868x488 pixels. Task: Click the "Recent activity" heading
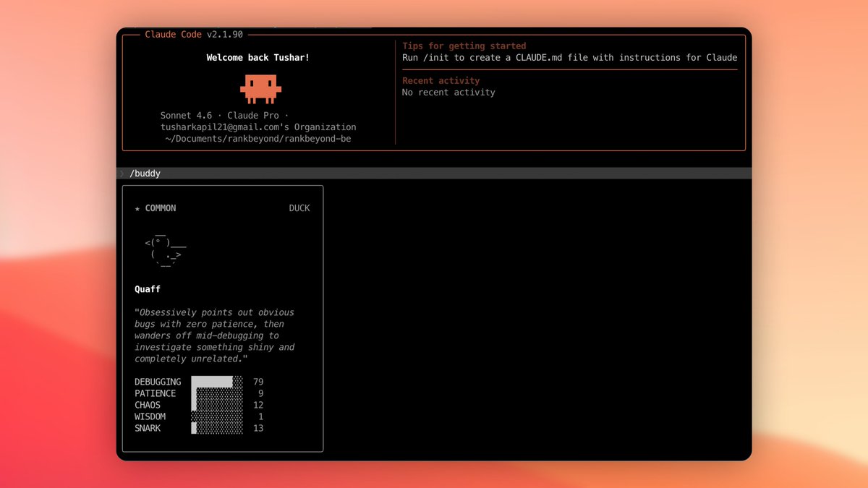(441, 80)
